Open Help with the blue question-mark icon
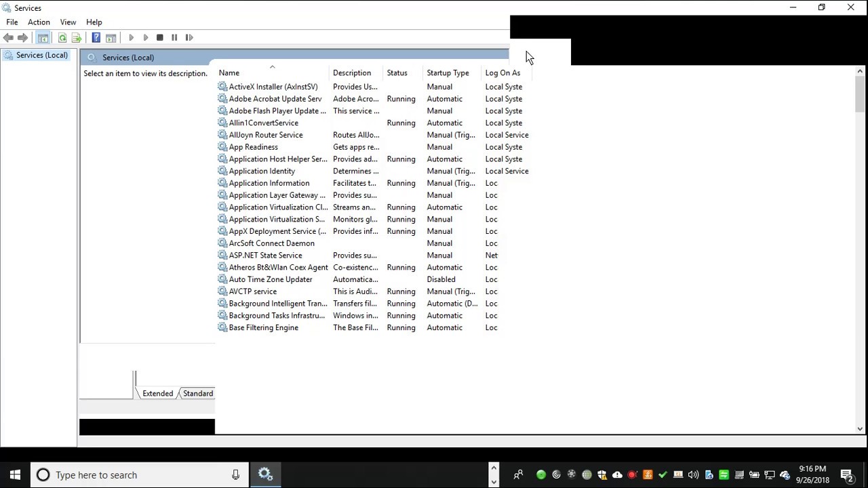868x488 pixels. point(96,38)
